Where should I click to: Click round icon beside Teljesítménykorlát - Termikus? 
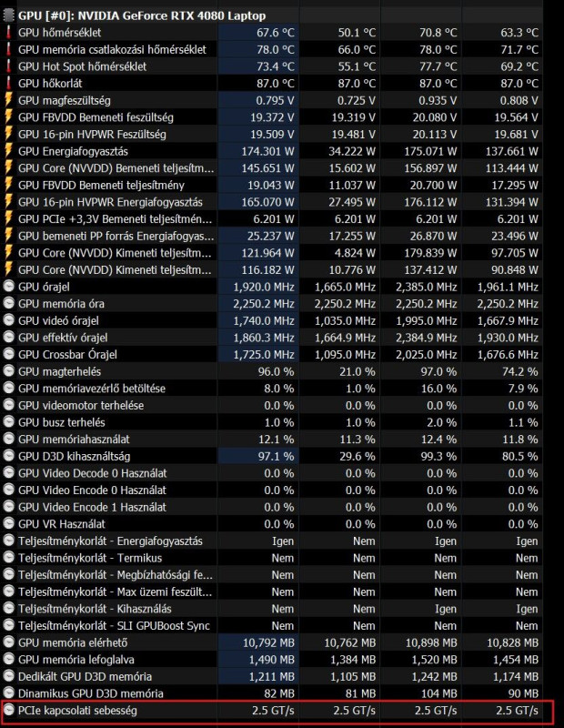point(8,557)
